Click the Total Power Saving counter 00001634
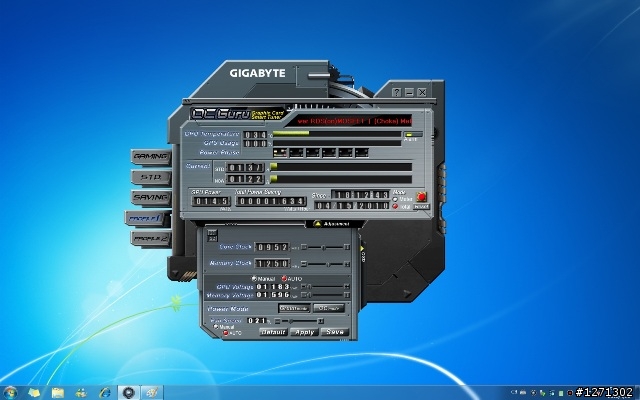The height and width of the screenshot is (400, 640). (x=271, y=201)
